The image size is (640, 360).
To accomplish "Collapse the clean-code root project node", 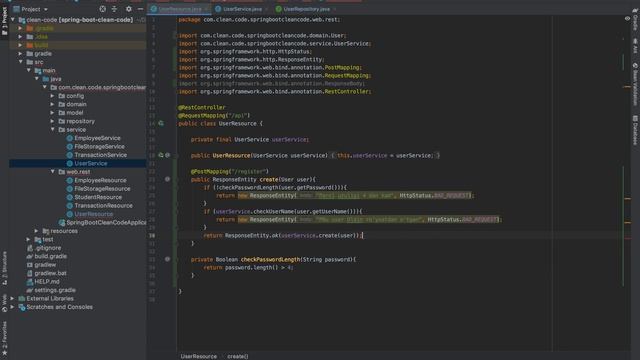I will 13,20.
